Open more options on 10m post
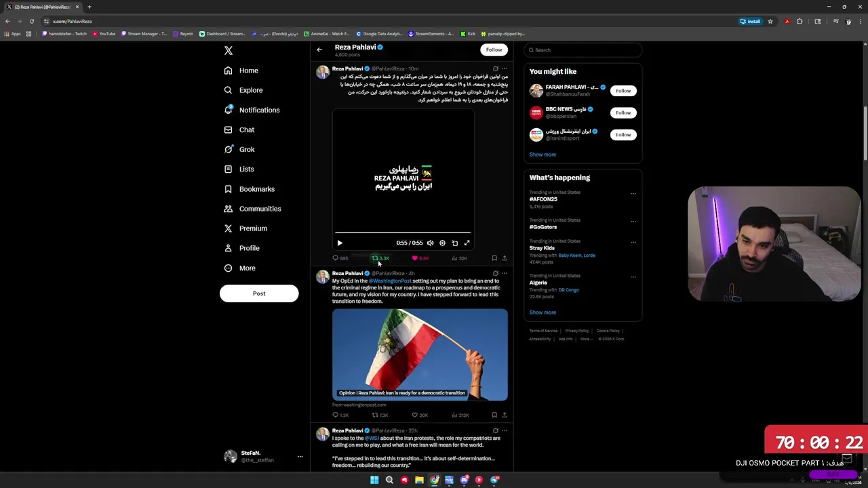Image resolution: width=868 pixels, height=488 pixels. 505,69
